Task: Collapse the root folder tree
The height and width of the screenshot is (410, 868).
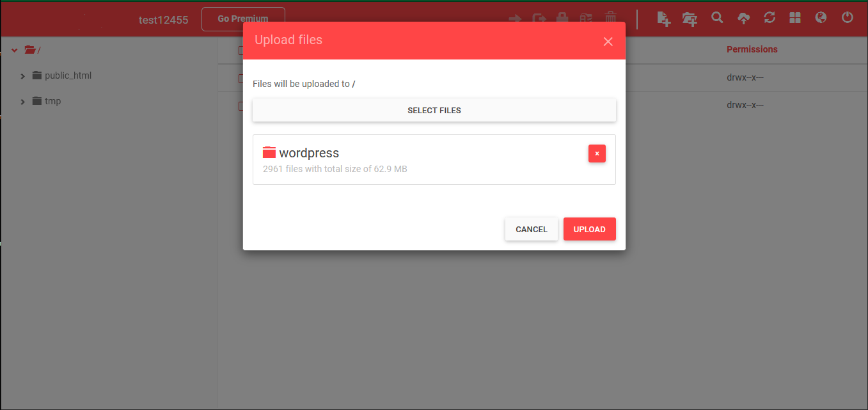Action: point(15,50)
